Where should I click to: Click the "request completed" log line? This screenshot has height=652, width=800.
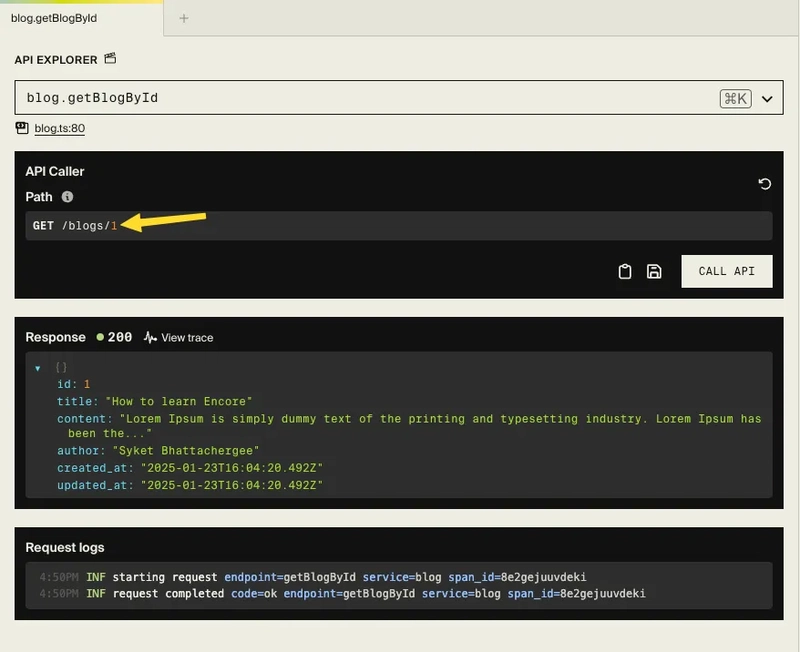click(342, 594)
